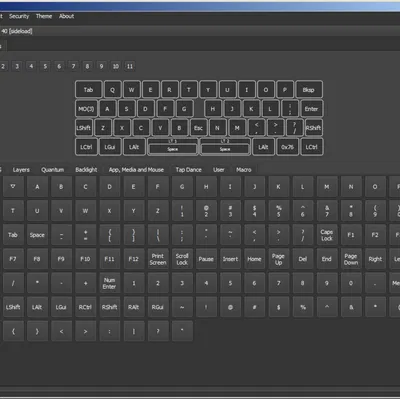Pick the F11 keycode
The width and height of the screenshot is (400, 399).
pyautogui.click(x=109, y=259)
